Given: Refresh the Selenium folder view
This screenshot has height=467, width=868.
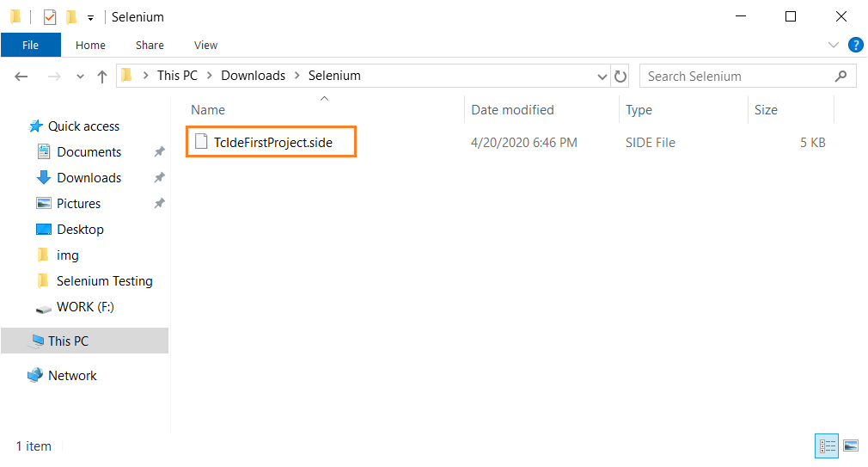Looking at the screenshot, I should [x=620, y=76].
